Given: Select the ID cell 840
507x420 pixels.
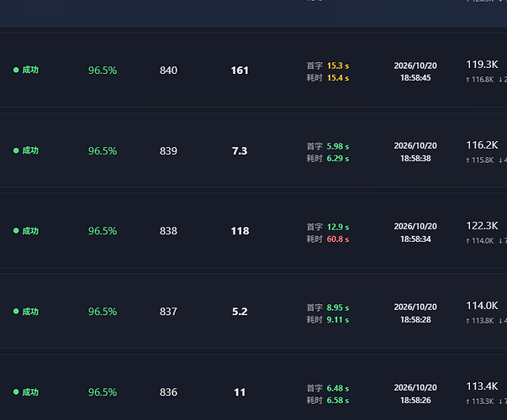Looking at the screenshot, I should pyautogui.click(x=168, y=71).
